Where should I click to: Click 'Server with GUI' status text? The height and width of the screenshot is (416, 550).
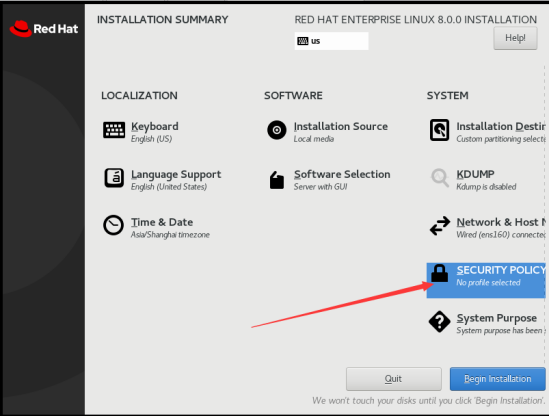pyautogui.click(x=320, y=187)
